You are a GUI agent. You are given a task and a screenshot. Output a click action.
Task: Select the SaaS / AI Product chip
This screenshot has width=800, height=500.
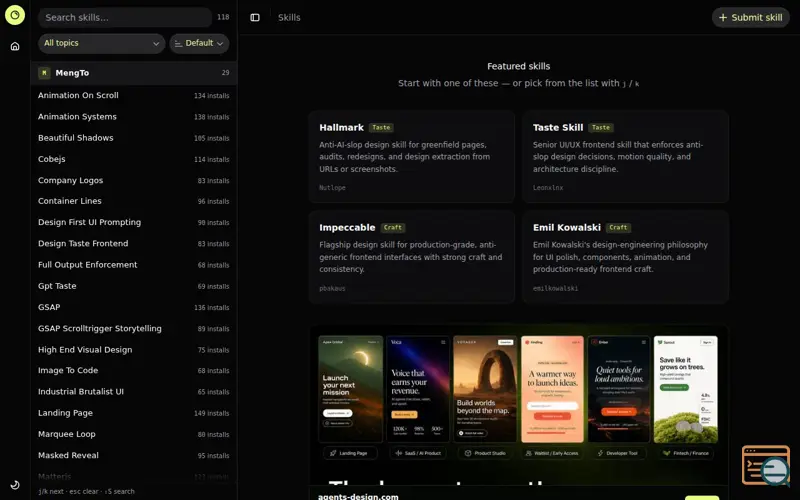418,453
